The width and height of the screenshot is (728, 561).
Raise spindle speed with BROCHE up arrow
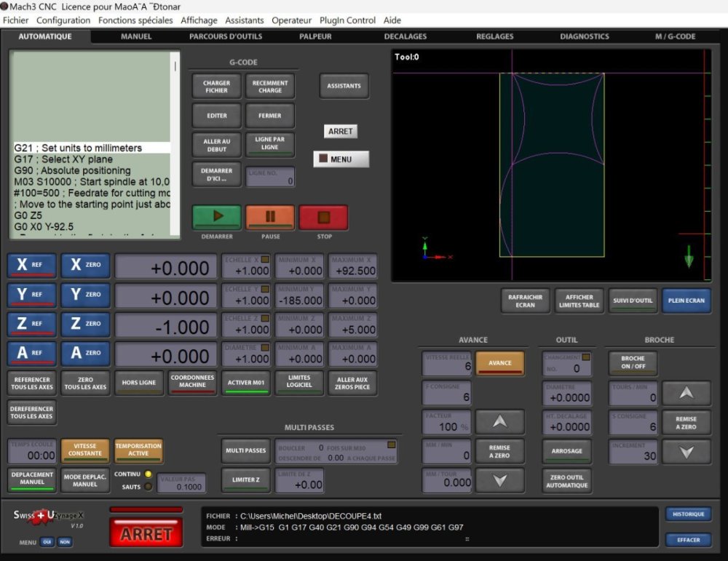[686, 393]
